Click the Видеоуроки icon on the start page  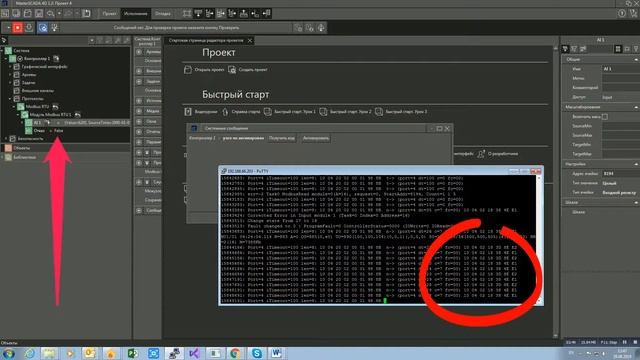click(x=188, y=111)
